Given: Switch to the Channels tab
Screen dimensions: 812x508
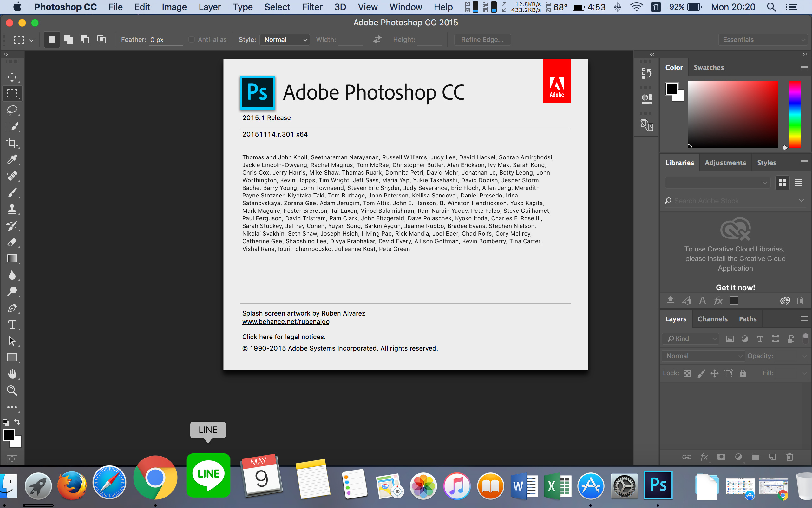Looking at the screenshot, I should coord(712,319).
